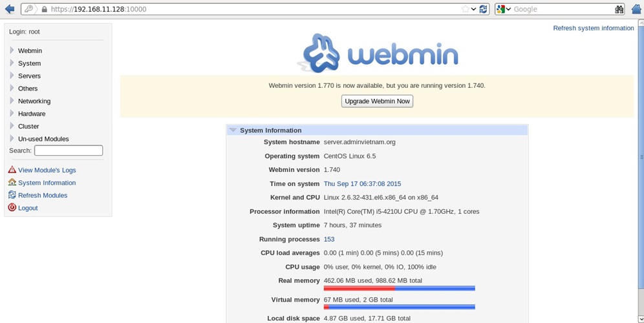Click the Intel Core i5-4210U processor text
Image resolution: width=644 pixels, height=323 pixels.
[x=402, y=212]
